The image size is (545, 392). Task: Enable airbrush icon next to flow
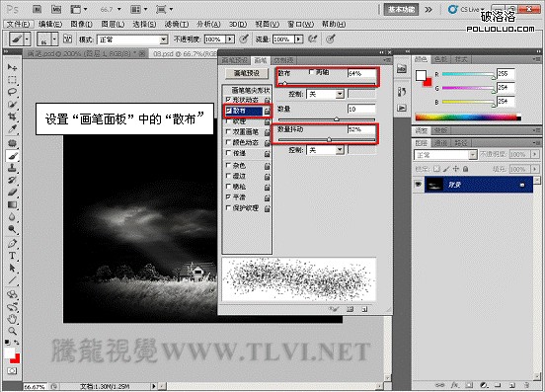[x=312, y=39]
